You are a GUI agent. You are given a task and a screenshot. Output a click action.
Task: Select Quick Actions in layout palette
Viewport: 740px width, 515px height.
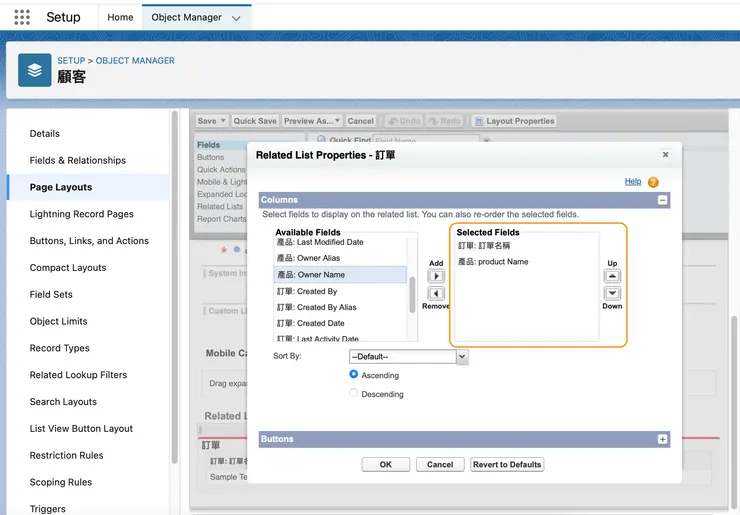point(221,169)
